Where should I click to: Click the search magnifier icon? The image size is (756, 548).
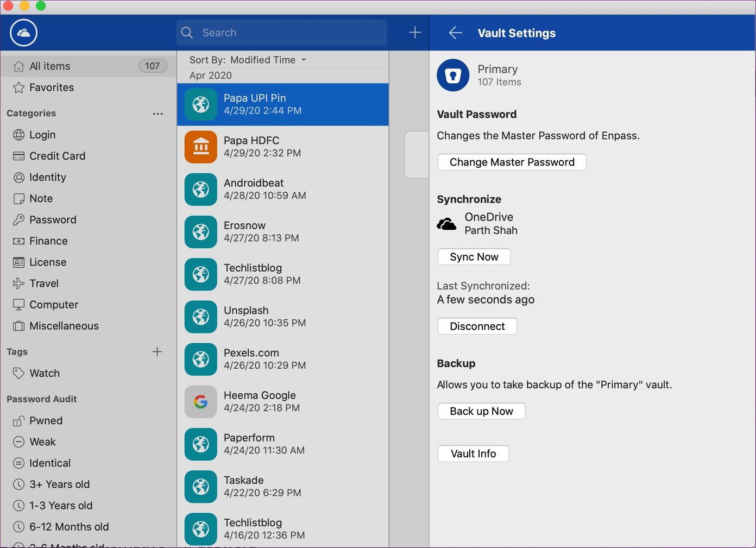[187, 33]
